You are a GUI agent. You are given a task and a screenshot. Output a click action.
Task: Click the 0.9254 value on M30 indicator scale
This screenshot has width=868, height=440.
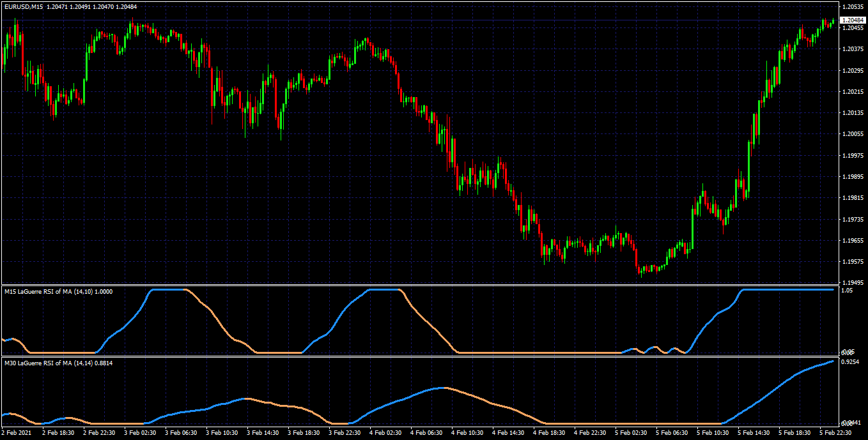[851, 362]
